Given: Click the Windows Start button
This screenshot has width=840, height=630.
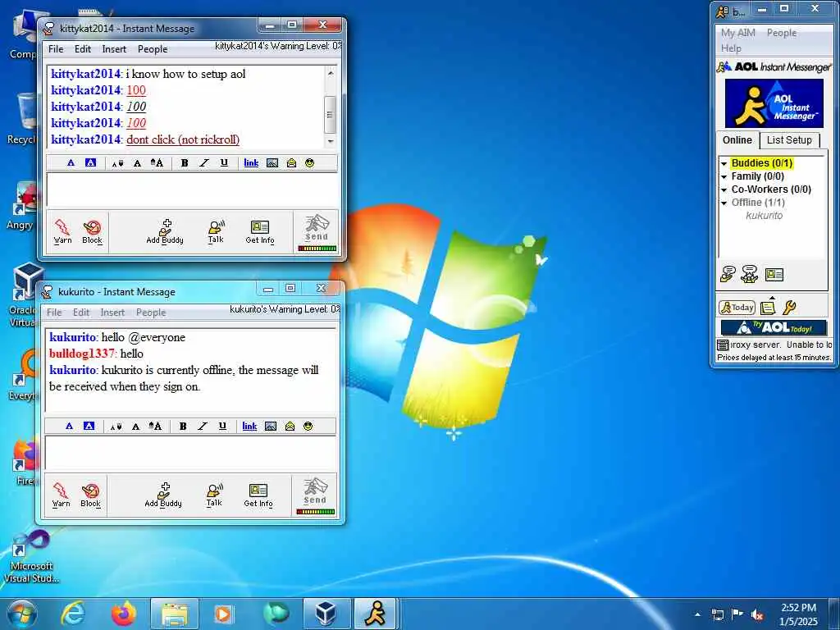Looking at the screenshot, I should click(22, 614).
